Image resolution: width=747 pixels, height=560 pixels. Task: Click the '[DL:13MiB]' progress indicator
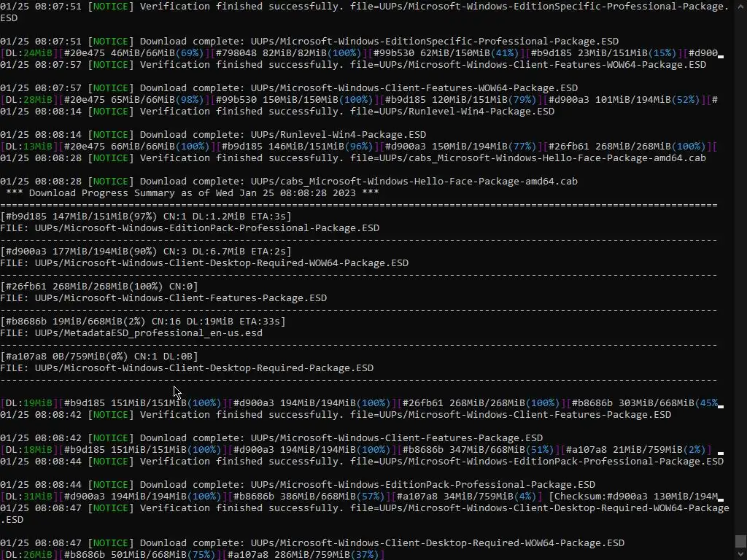(29, 146)
